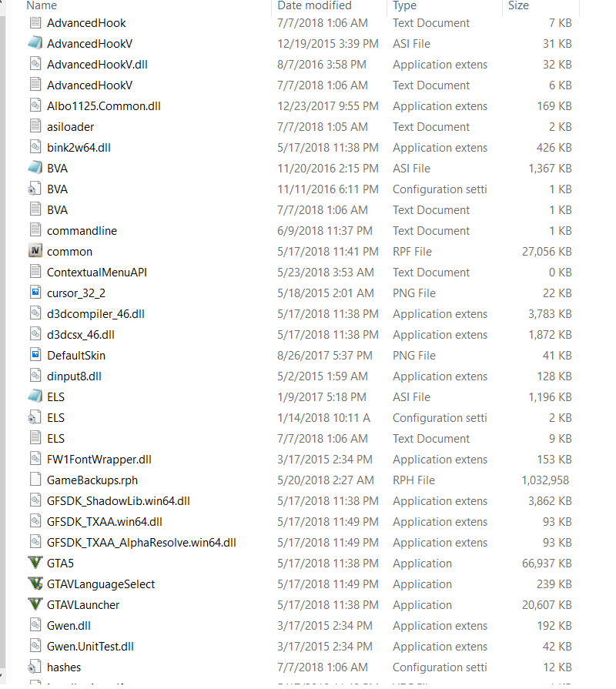Viewport: 616px width, 689px height.
Task: Click date 8/26/2017 5:37 PM
Action: pos(325,355)
